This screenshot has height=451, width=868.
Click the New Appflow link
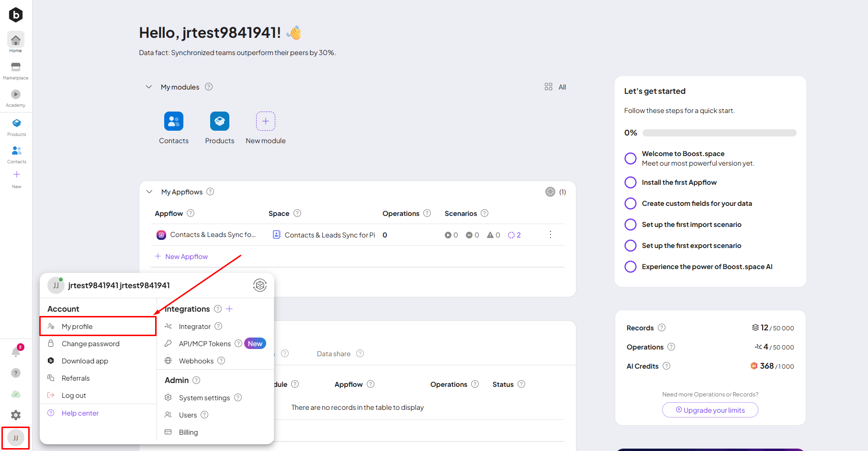[186, 257]
